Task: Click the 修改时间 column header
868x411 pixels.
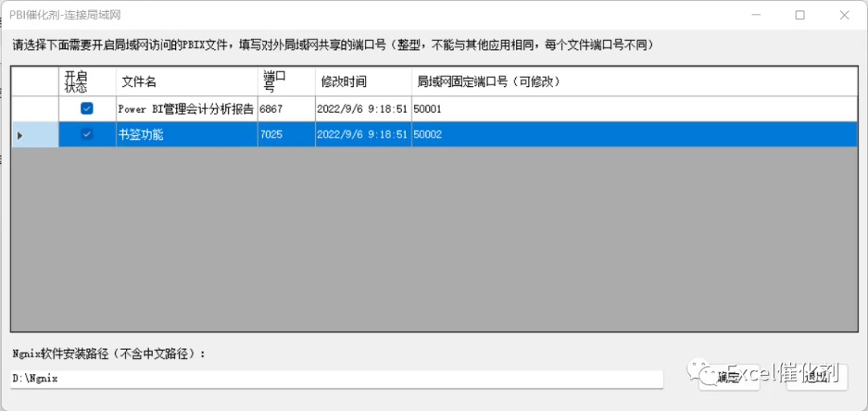Action: (x=363, y=81)
